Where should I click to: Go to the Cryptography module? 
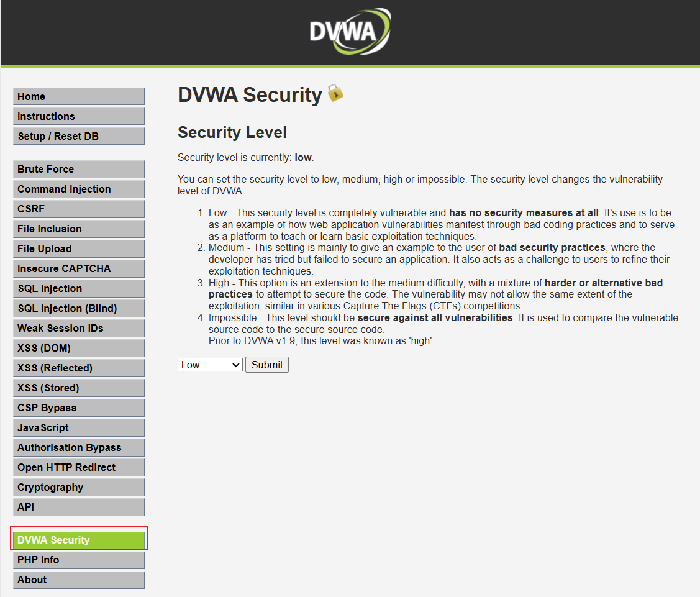pos(78,487)
